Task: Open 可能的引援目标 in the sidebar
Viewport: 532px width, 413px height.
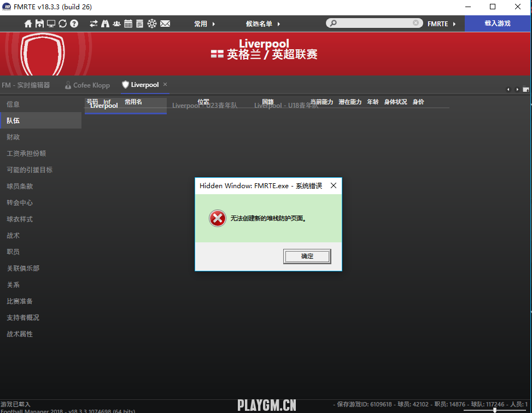Action: [40, 170]
